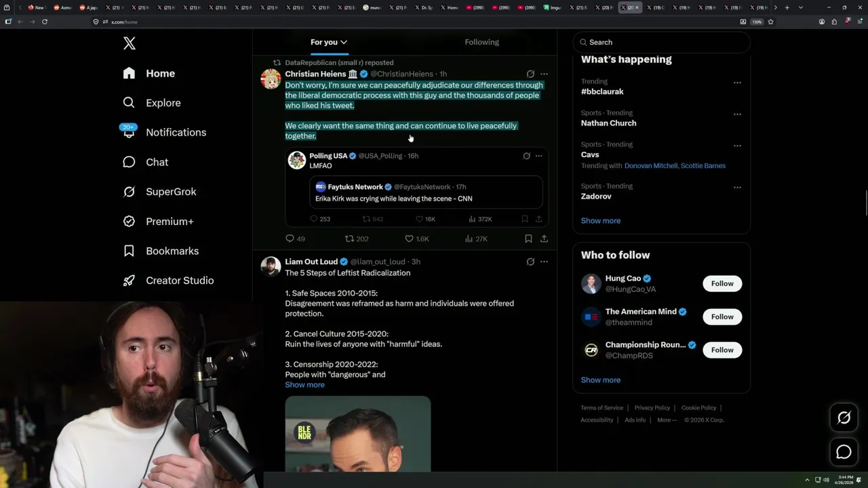Open Bookmarks in the sidebar
The image size is (868, 488).
161,251
